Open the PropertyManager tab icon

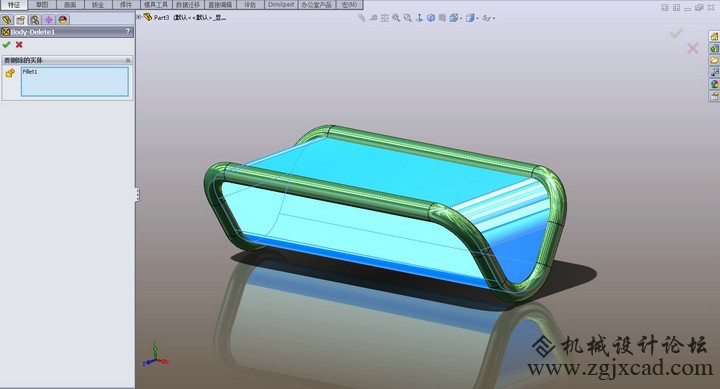[x=21, y=20]
